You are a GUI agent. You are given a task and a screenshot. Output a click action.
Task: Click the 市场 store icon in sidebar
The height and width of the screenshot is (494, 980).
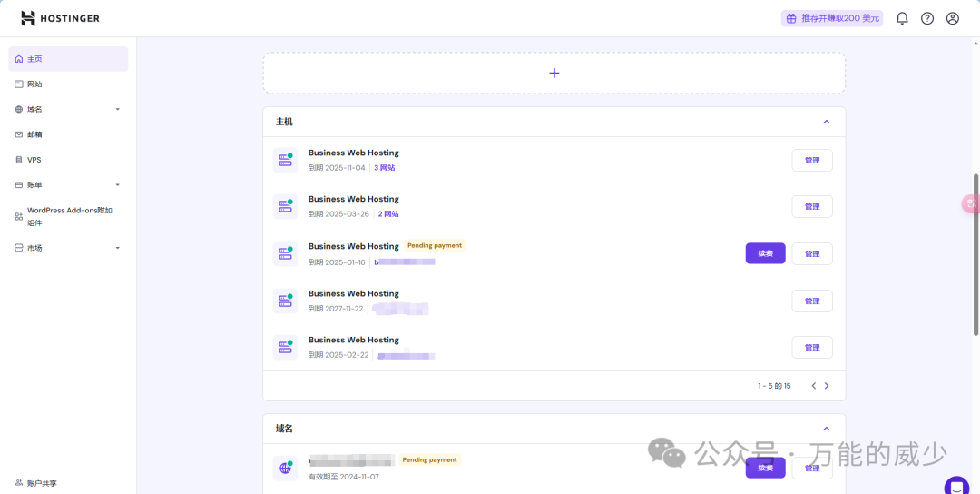[19, 248]
